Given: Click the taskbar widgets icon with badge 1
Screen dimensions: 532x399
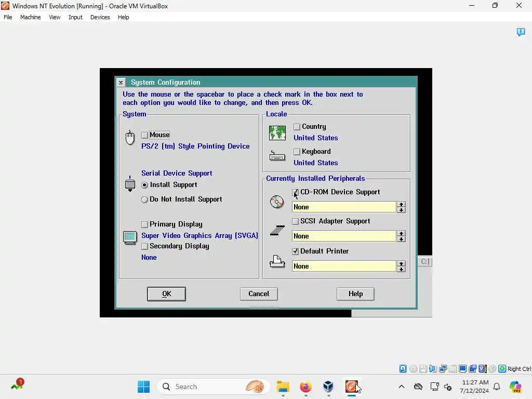Looking at the screenshot, I should coord(17,385).
